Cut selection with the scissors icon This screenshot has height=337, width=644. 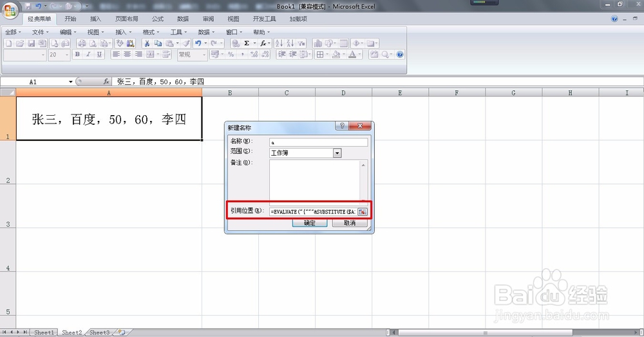click(147, 43)
